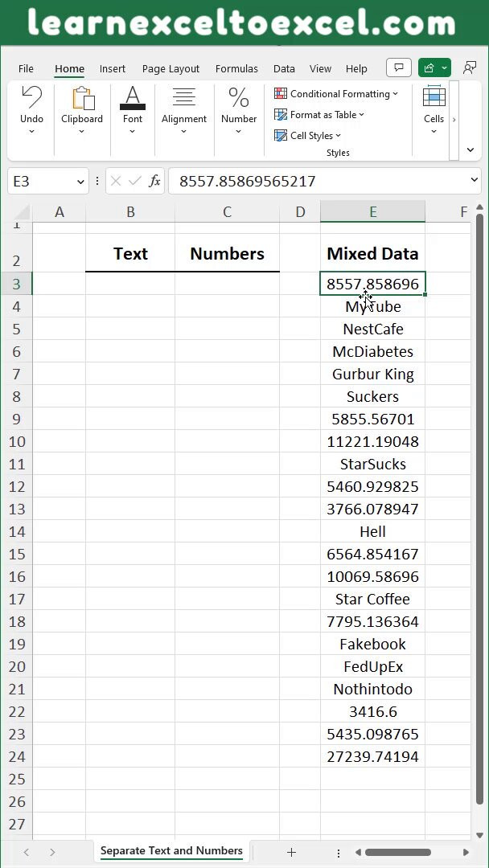Click the presence person icon

(470, 68)
